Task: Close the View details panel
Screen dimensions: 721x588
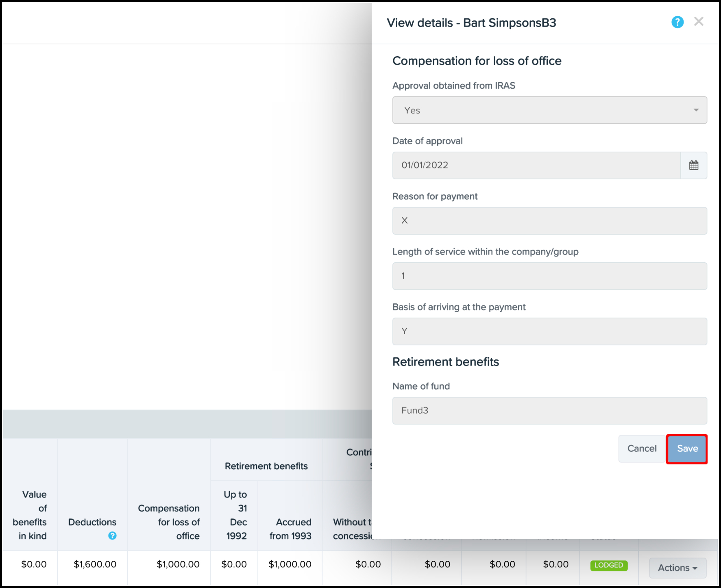Action: tap(699, 22)
